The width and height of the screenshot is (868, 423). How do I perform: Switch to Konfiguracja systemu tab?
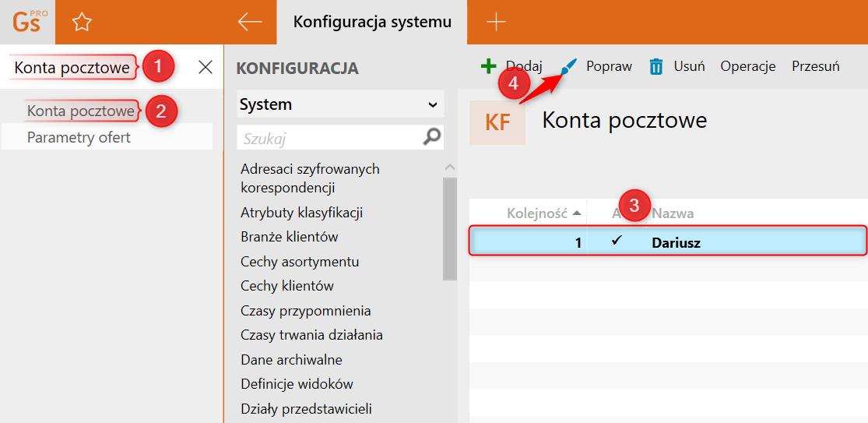372,22
